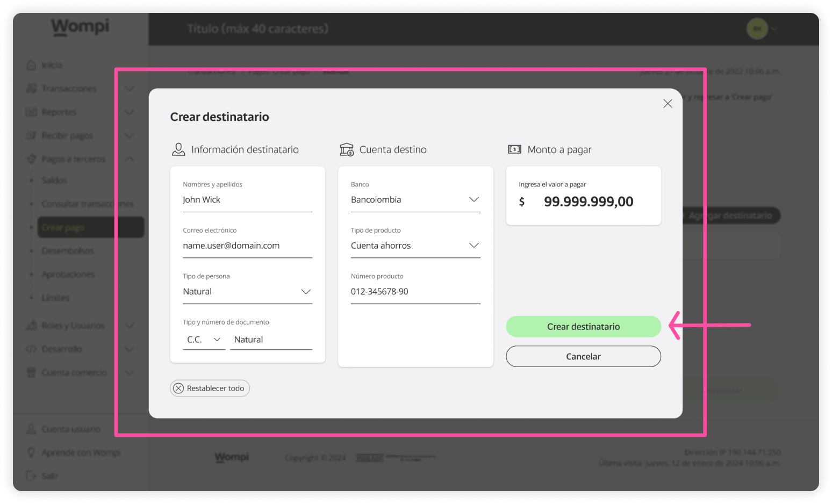Open the Tipo de persona dropdown
The image size is (832, 504).
pyautogui.click(x=247, y=292)
